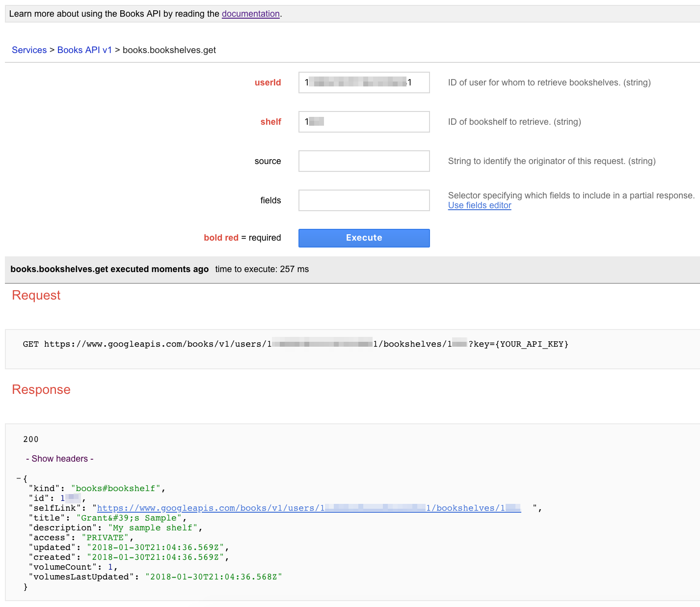Viewport: 700px width, 607px height.
Task: Click the 200 status code
Action: (30, 439)
